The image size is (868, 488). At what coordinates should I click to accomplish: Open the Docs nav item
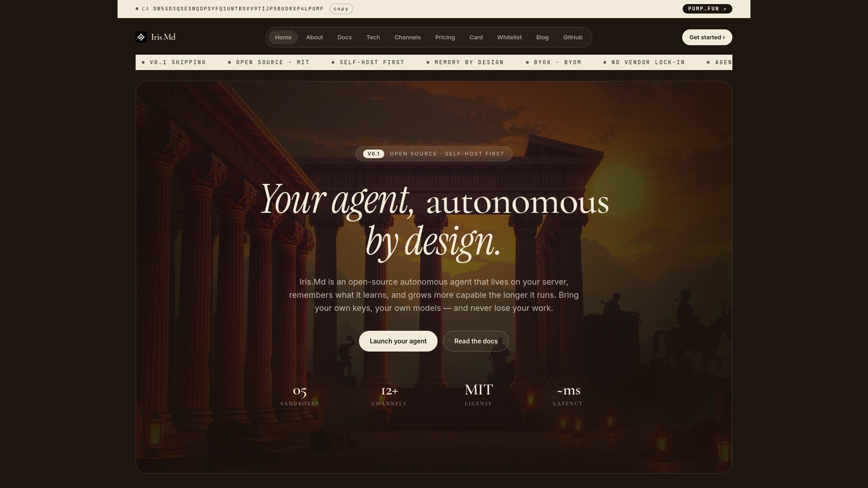(x=344, y=38)
